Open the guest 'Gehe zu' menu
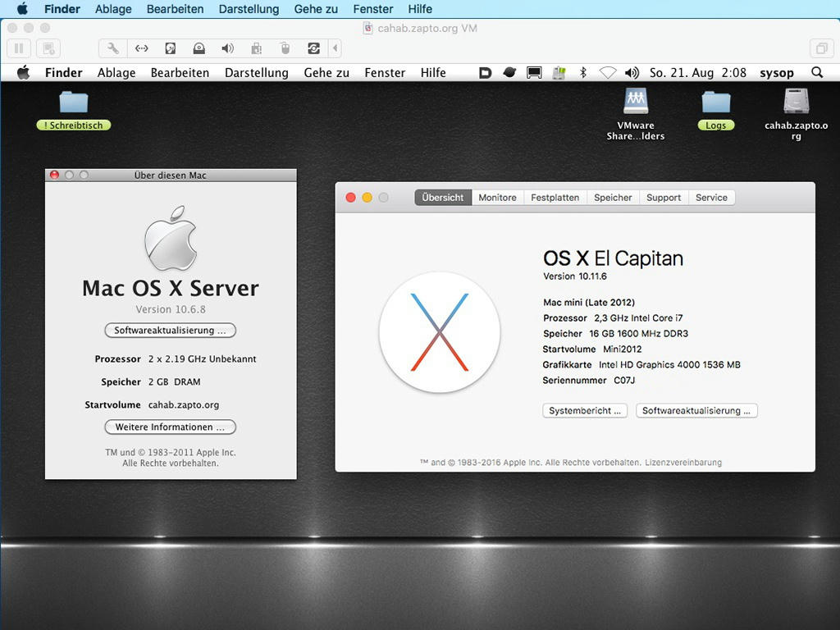The width and height of the screenshot is (840, 630). [x=326, y=73]
